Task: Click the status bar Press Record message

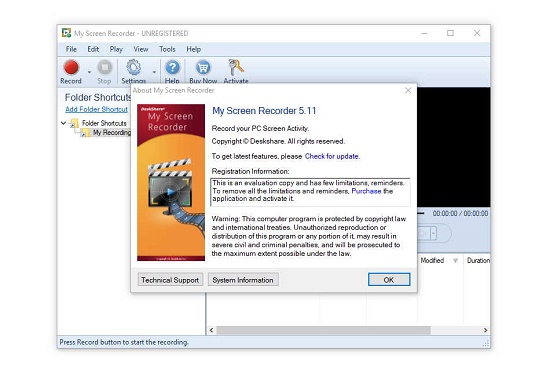Action: click(124, 342)
